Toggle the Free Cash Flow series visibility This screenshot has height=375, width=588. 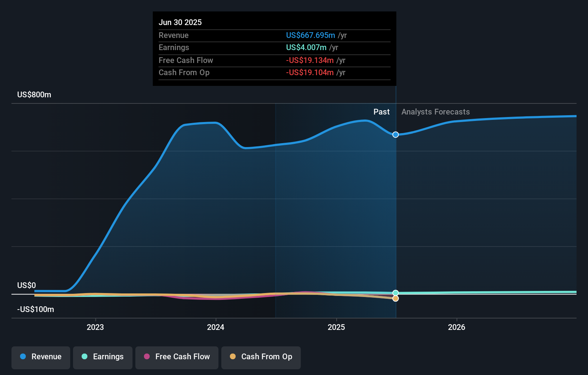[177, 357]
